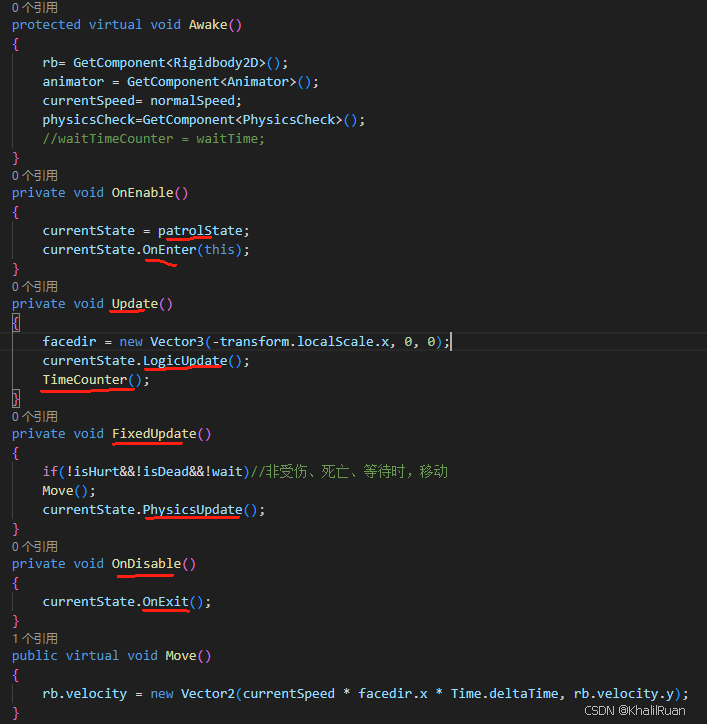This screenshot has height=724, width=707.
Task: Click transform.localScale.x expression
Action: pos(304,342)
